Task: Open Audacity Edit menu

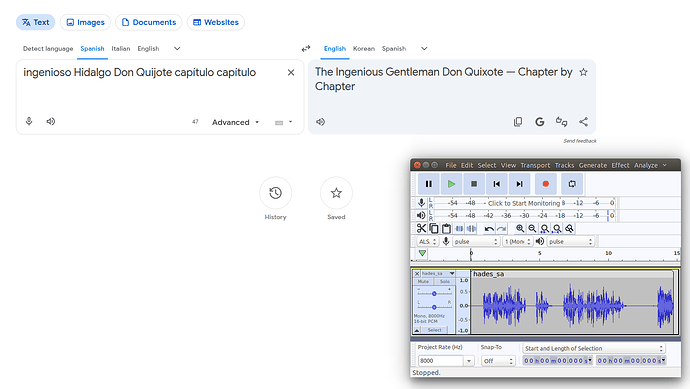Action: tap(467, 165)
